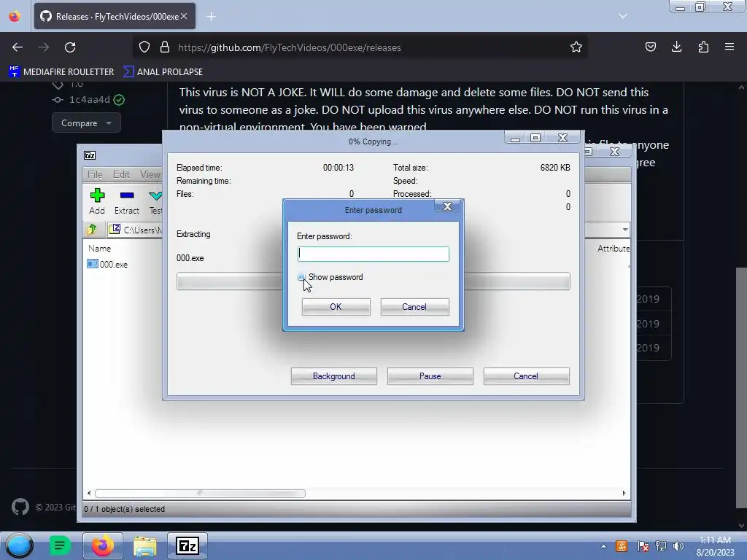Cancel the copying operation
Image resolution: width=747 pixels, height=560 pixels.
[526, 376]
